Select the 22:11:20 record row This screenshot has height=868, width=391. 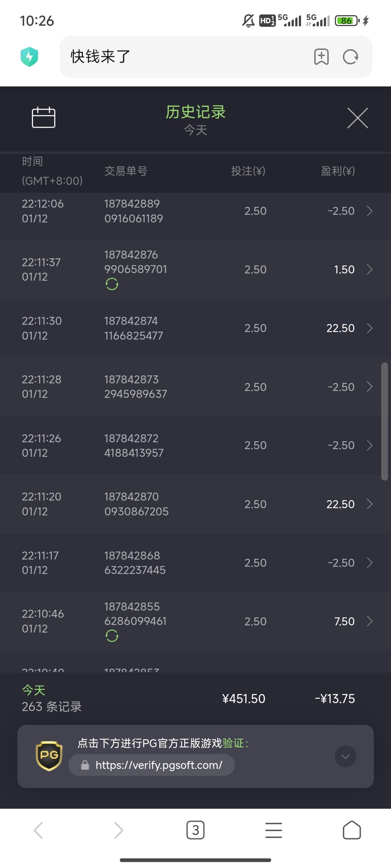[x=195, y=504]
